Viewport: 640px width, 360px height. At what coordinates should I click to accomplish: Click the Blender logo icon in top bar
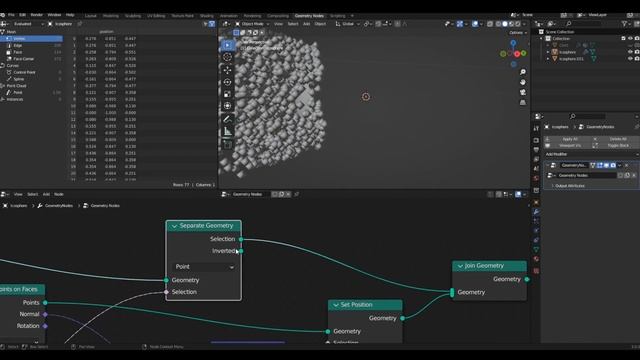(2, 15)
